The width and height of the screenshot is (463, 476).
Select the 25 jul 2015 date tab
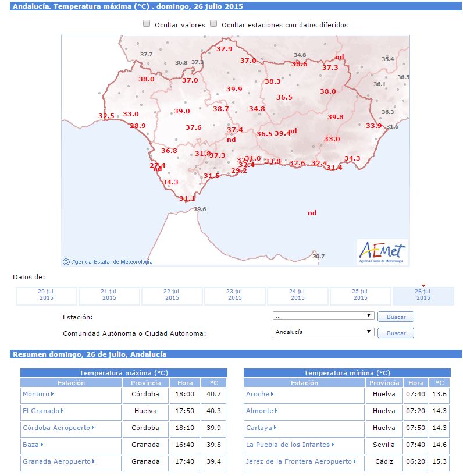coord(361,296)
